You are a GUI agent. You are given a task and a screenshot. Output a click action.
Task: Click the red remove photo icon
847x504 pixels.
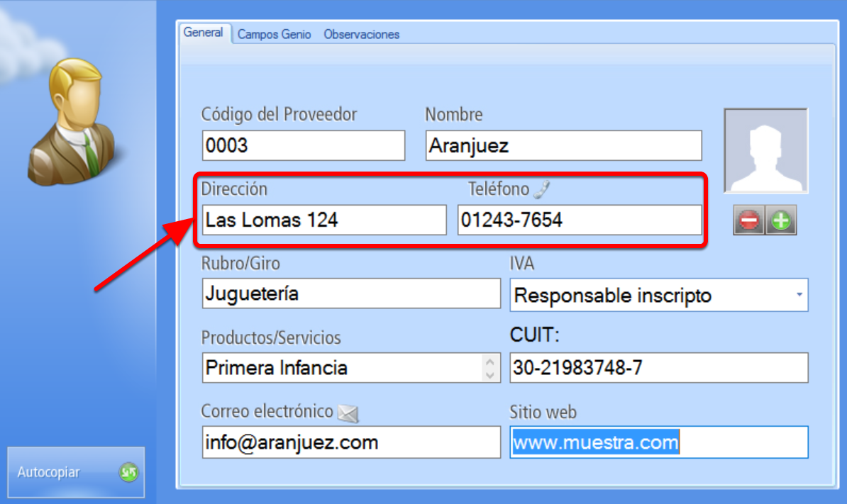point(748,220)
